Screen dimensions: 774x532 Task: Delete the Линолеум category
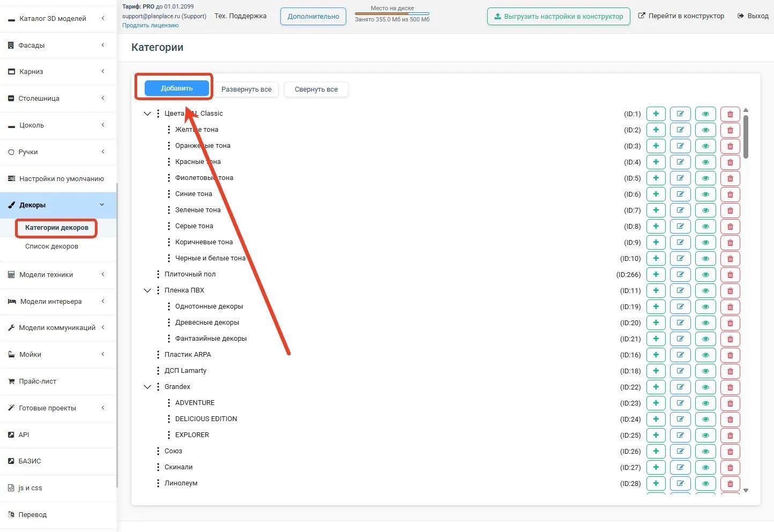tap(730, 483)
